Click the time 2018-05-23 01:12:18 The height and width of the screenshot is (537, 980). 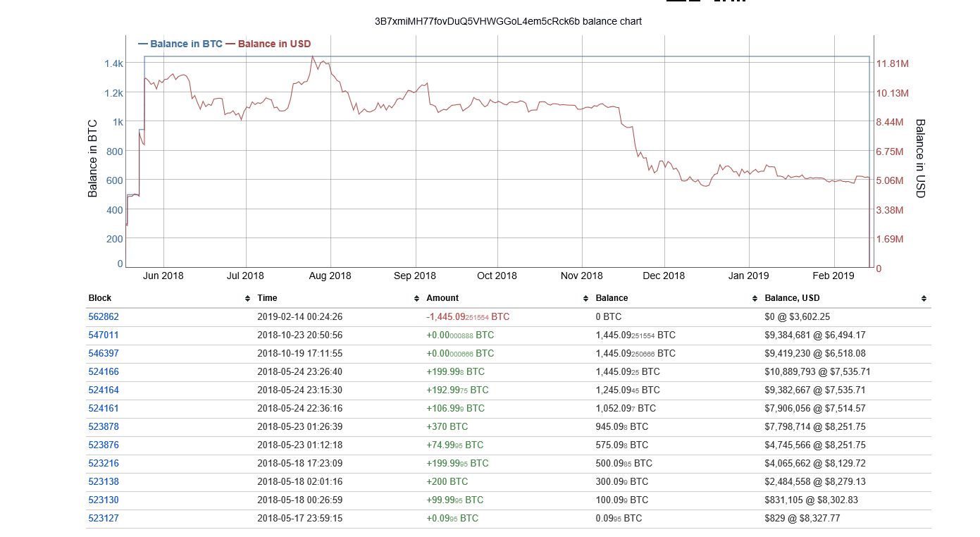pos(300,445)
